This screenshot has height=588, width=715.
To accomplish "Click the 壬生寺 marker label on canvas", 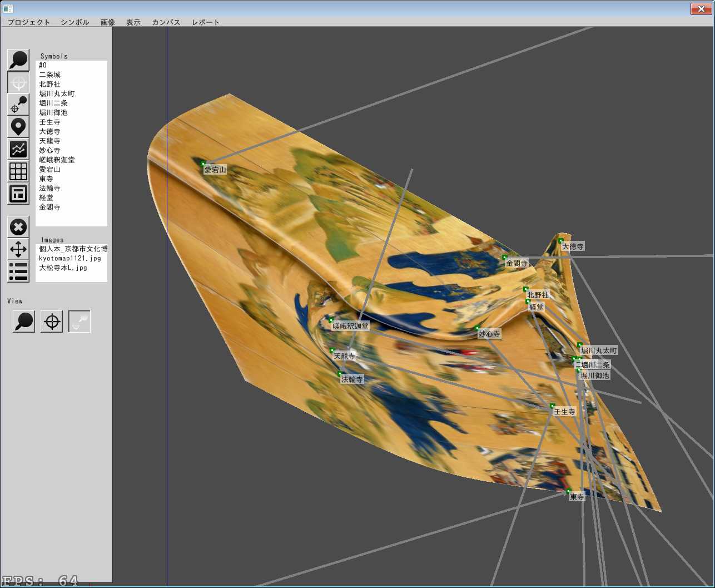I will 564,412.
